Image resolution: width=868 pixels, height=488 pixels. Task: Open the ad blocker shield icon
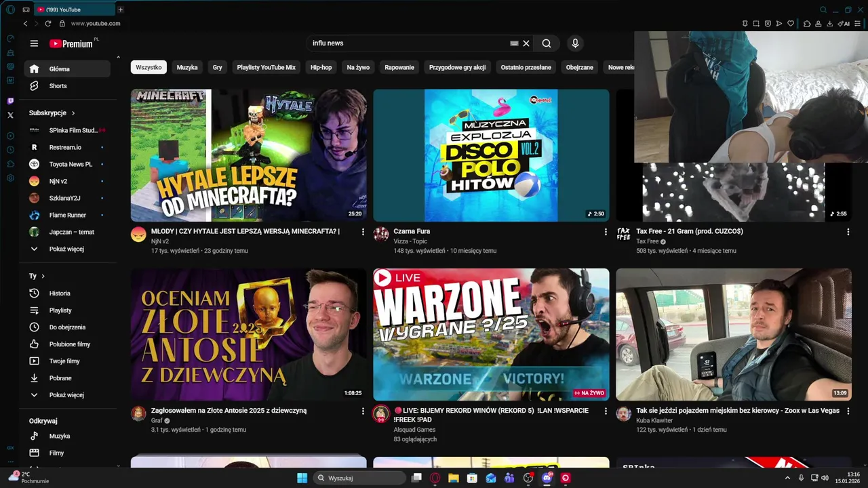pyautogui.click(x=768, y=24)
